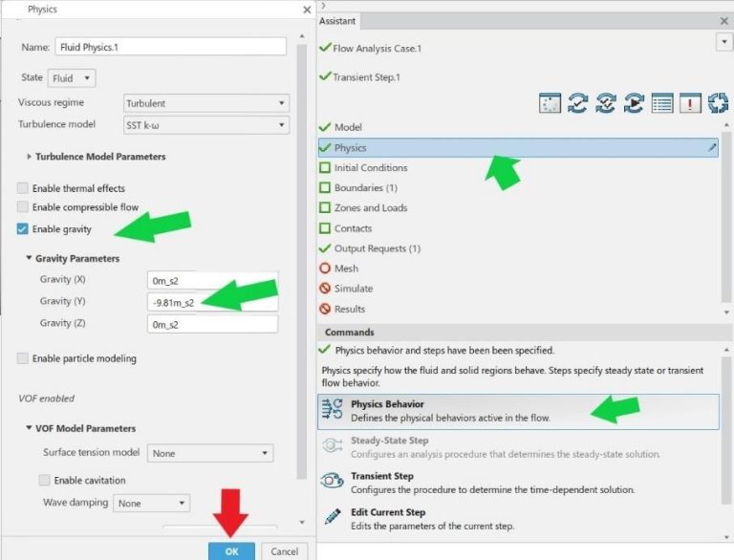Open the red exclamation diagnostics icon
Screen dimensions: 734x560
[x=690, y=103]
